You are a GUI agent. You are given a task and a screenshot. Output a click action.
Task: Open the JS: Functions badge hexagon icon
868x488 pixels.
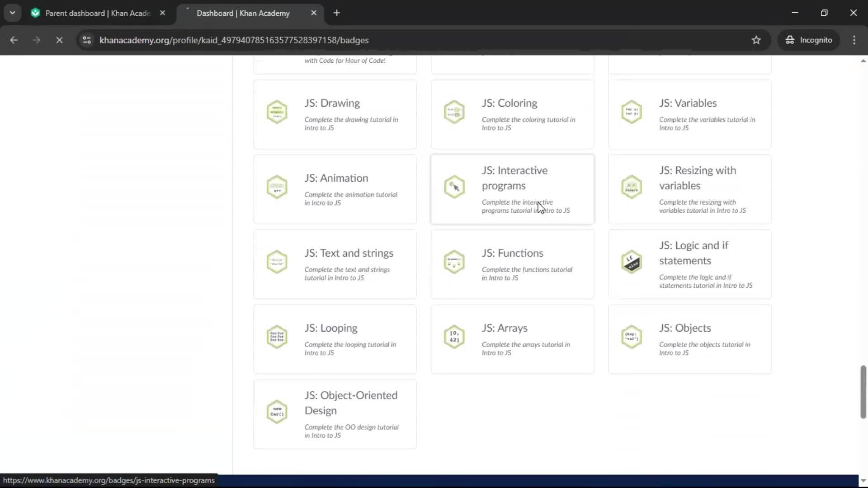point(454,262)
